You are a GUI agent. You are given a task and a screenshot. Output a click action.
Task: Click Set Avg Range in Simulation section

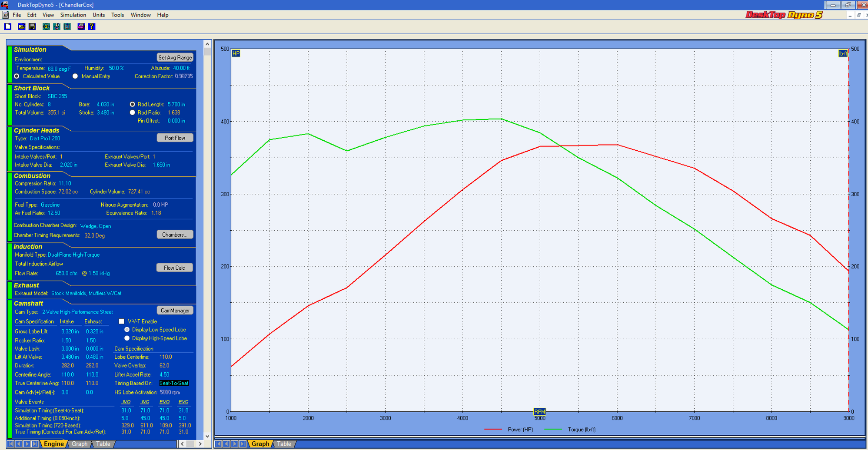(x=174, y=57)
